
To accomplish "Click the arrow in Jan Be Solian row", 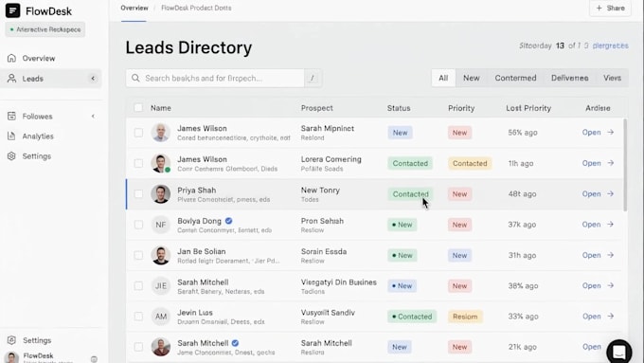I will click(x=611, y=255).
